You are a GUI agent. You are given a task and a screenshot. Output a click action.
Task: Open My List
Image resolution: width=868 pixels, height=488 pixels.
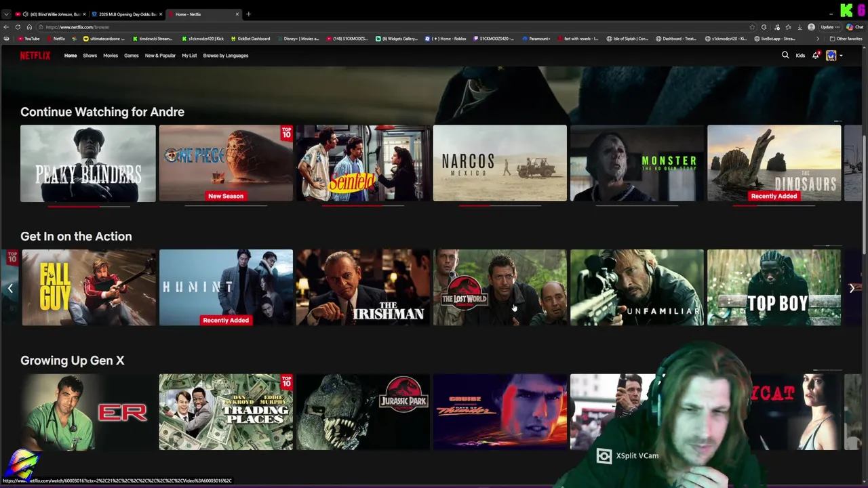pos(189,56)
